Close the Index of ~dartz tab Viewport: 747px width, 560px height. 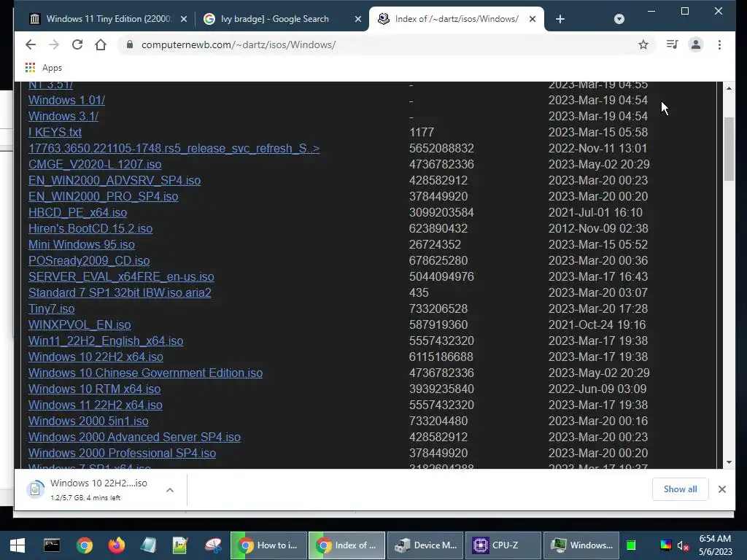(x=533, y=19)
